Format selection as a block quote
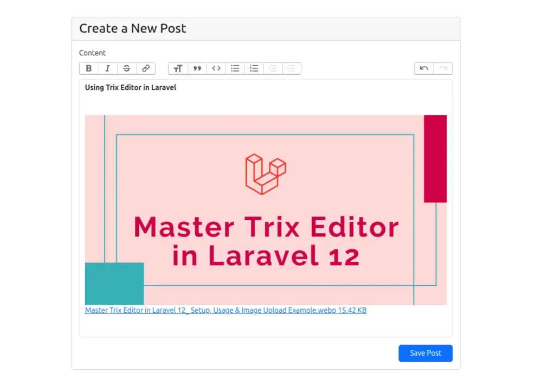 pyautogui.click(x=197, y=68)
